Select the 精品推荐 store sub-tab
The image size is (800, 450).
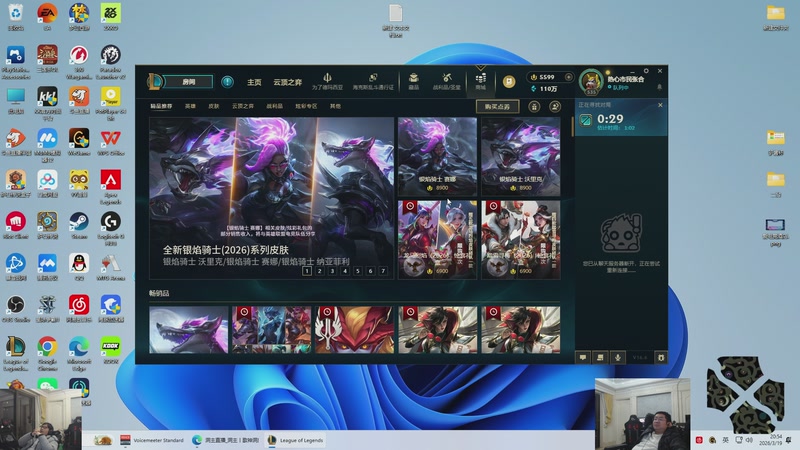[161, 106]
